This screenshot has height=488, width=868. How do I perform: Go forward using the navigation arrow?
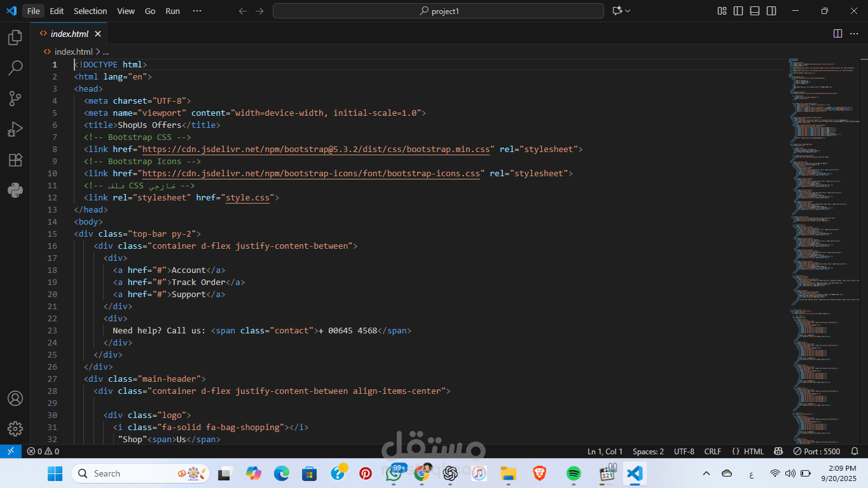259,11
